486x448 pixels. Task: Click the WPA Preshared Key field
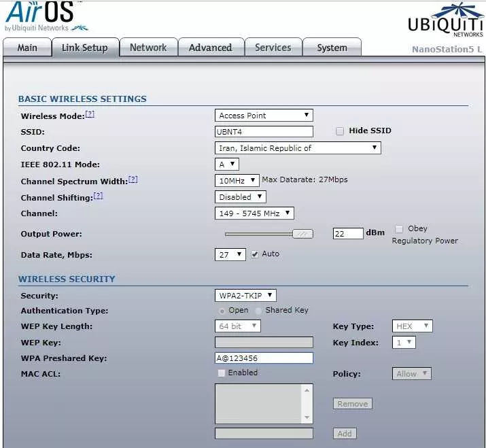pos(264,358)
